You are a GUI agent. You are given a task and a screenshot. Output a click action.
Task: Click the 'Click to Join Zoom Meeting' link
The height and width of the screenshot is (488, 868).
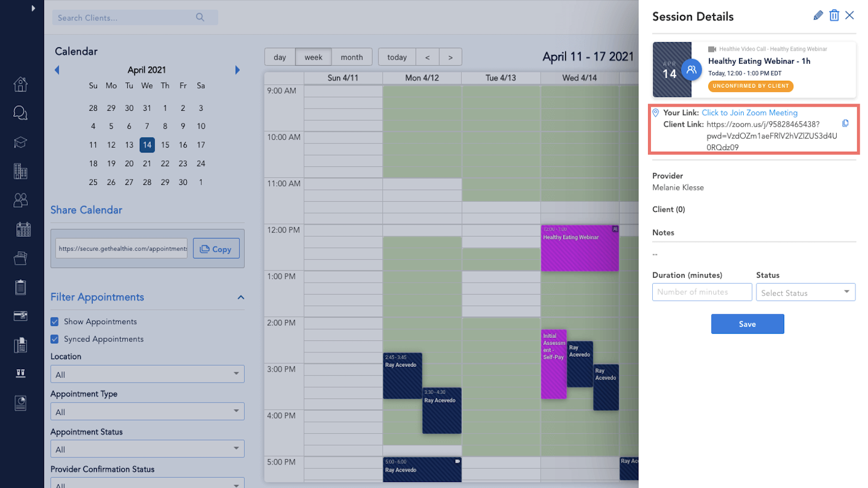(x=749, y=113)
